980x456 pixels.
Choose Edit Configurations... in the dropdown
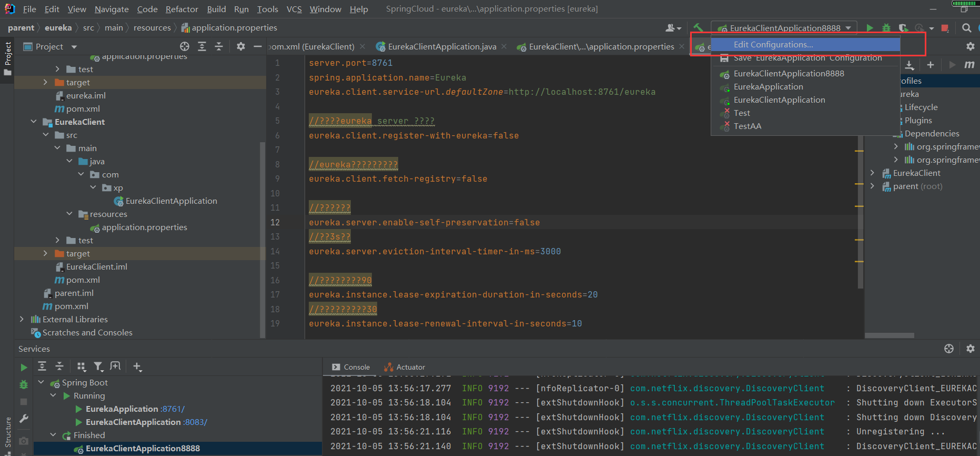click(805, 45)
